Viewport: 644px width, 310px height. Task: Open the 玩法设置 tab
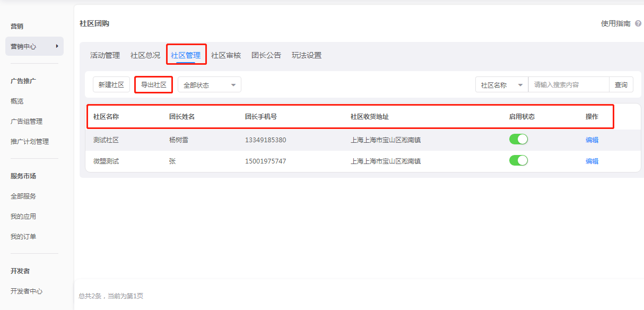pos(307,55)
